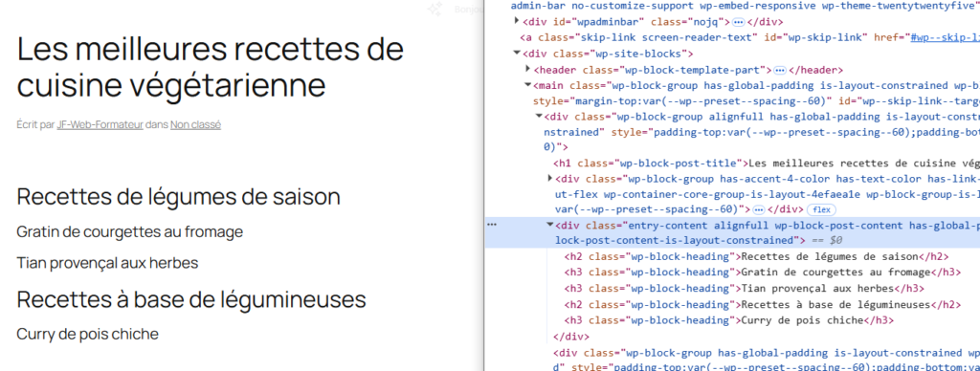This screenshot has width=980, height=371.
Task: Select the a skip-link screen-reader-text node
Action: point(750,37)
